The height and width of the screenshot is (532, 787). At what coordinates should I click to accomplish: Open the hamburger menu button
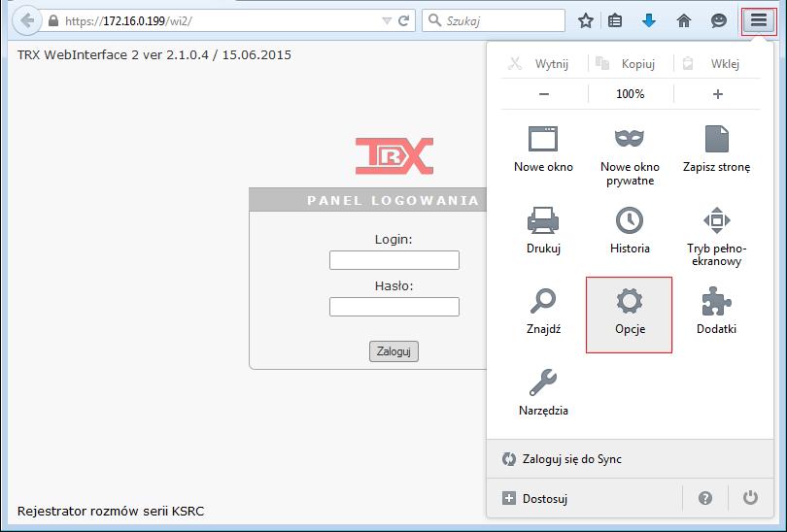[759, 21]
